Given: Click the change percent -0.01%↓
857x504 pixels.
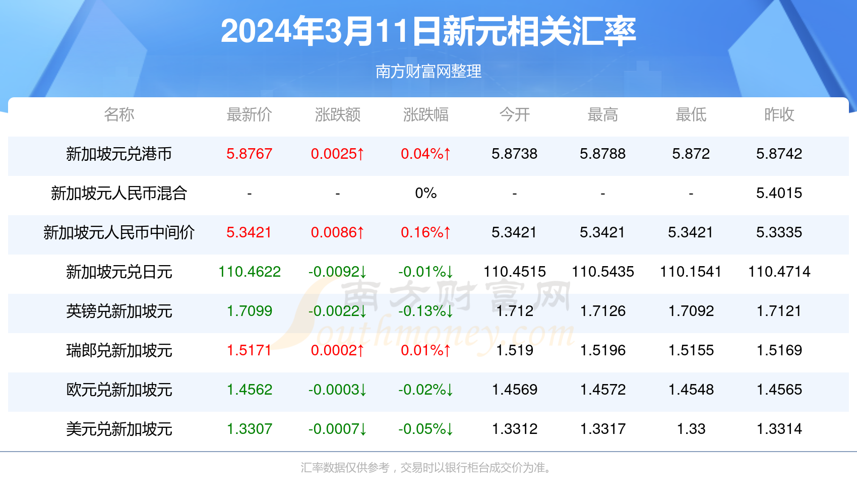Looking at the screenshot, I should point(426,272).
